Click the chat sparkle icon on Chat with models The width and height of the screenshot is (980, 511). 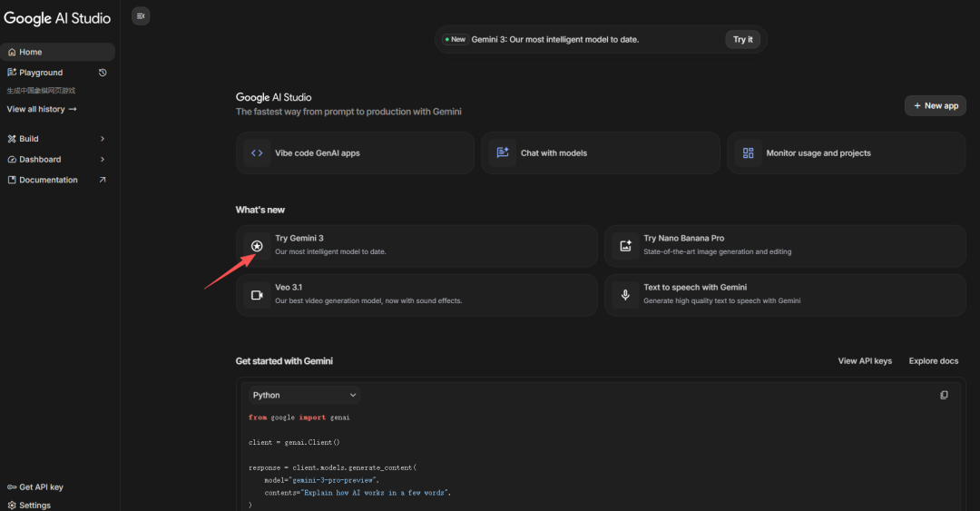pyautogui.click(x=503, y=152)
